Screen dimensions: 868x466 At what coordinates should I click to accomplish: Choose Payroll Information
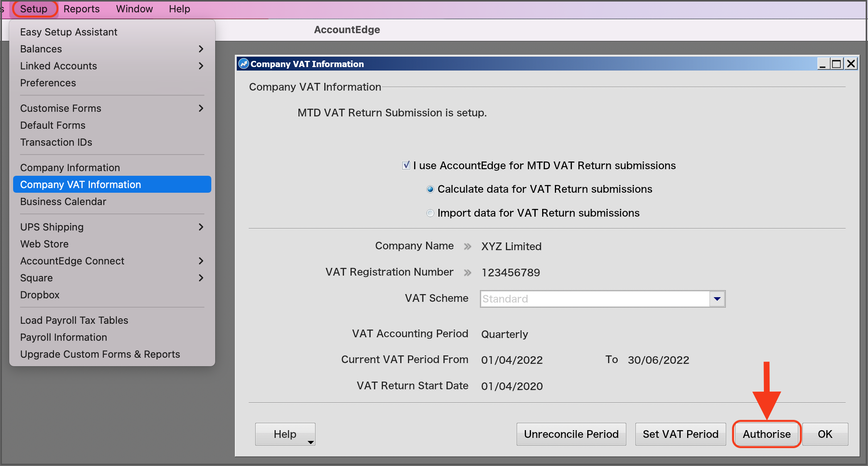click(112, 337)
